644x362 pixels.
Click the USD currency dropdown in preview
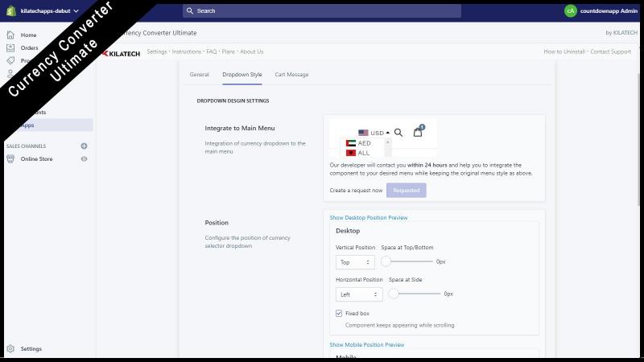[374, 133]
